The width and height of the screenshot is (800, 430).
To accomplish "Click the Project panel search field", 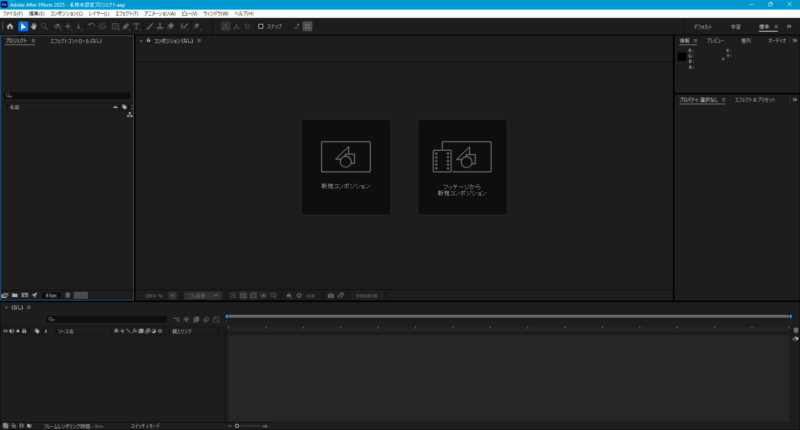I will 67,95.
